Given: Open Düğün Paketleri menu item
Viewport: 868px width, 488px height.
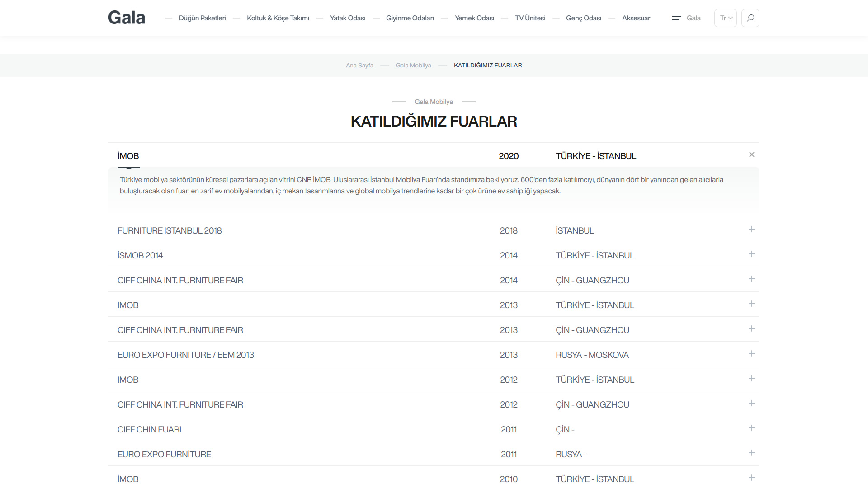Looking at the screenshot, I should point(202,18).
